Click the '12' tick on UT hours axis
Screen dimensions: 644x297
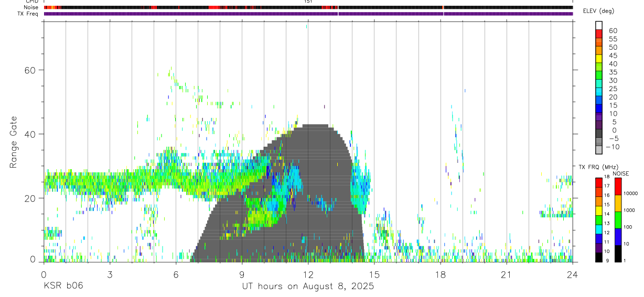pos(308,275)
